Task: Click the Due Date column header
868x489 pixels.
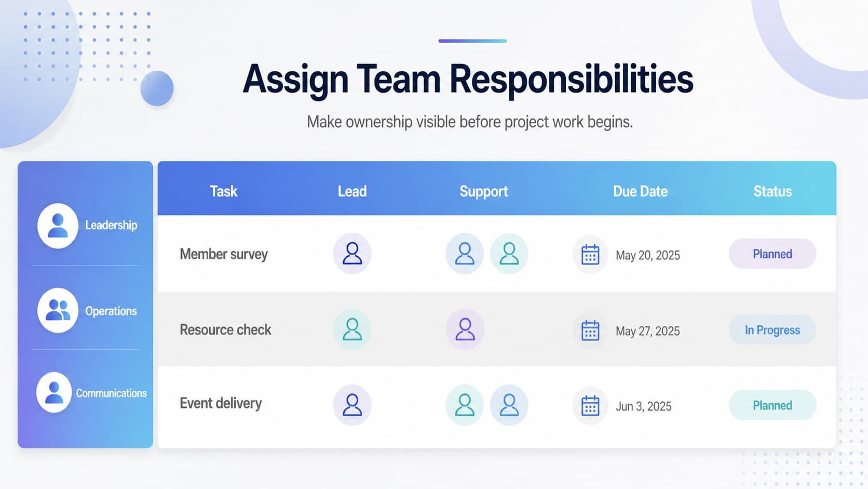Action: click(x=640, y=191)
